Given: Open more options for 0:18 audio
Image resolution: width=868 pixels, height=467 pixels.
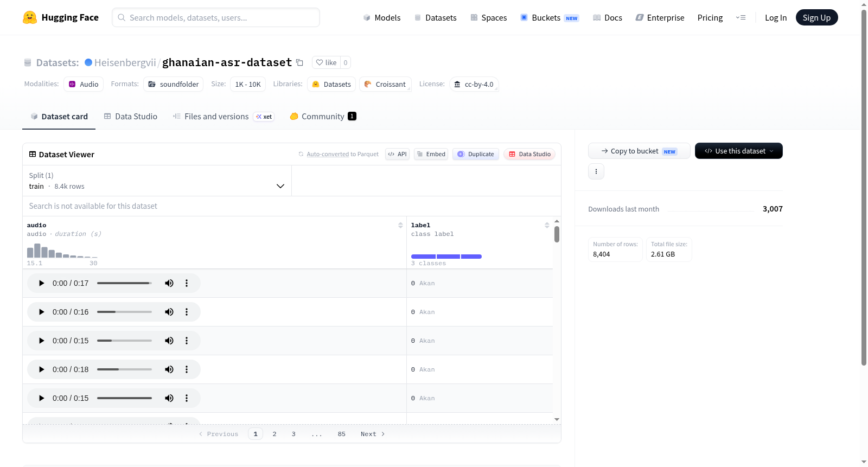Looking at the screenshot, I should tap(187, 369).
